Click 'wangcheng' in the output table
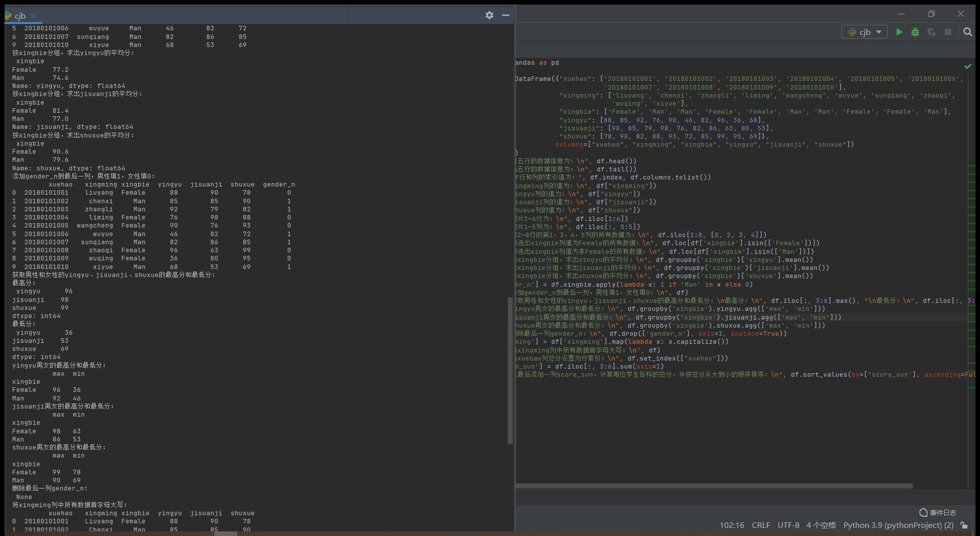 [x=95, y=226]
